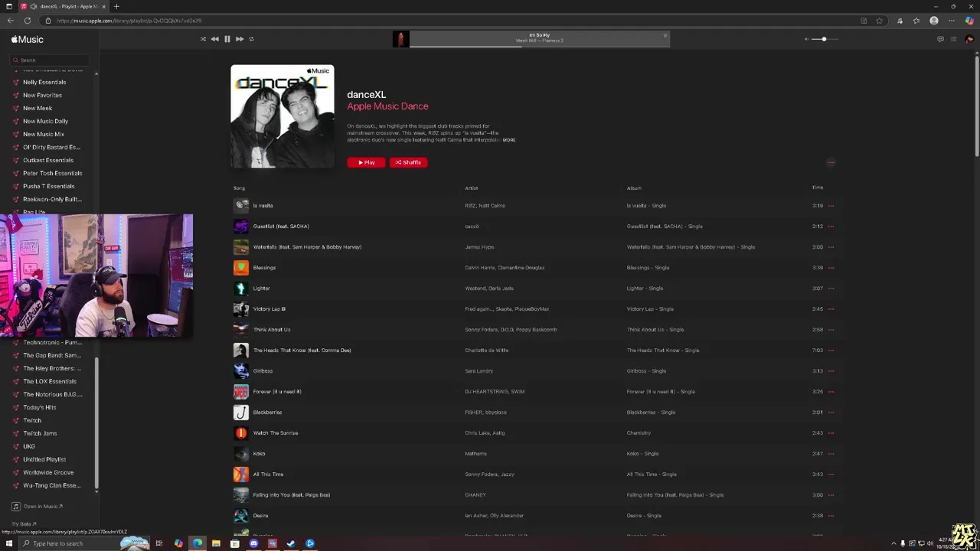Open Apple Music Dance curator link
Screen dimensions: 980x551
[387, 106]
